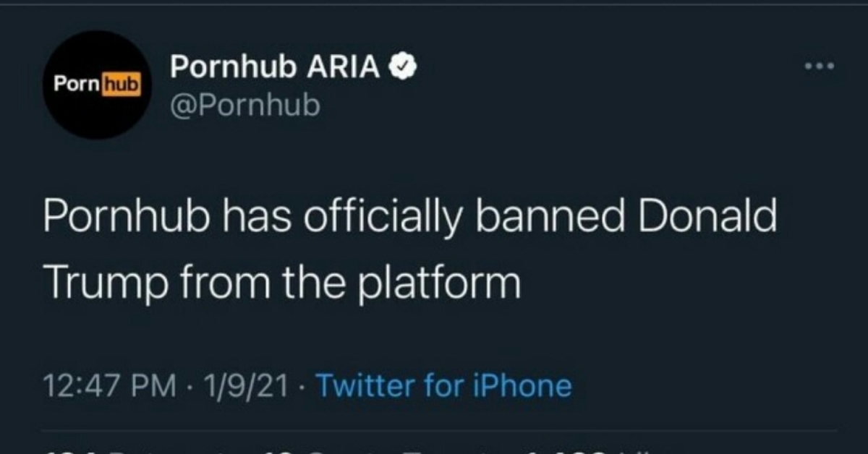Open the "Twitter for iPhone" source link

click(443, 385)
